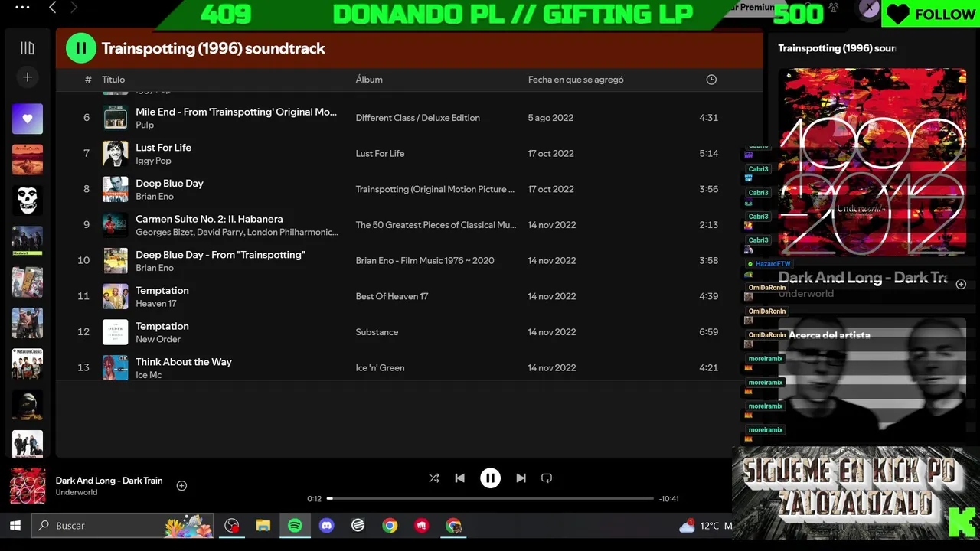
Task: Select Temptation by Heaven 17
Action: pos(409,296)
